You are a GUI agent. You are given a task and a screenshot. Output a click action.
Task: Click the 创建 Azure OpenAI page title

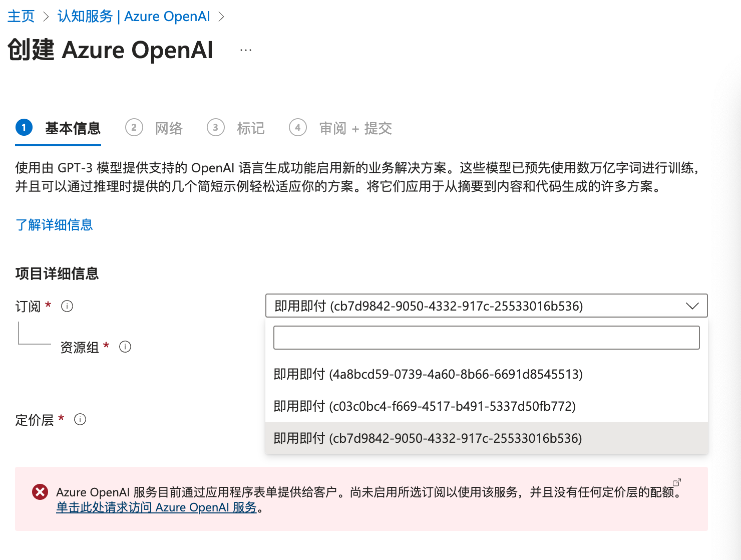click(111, 50)
